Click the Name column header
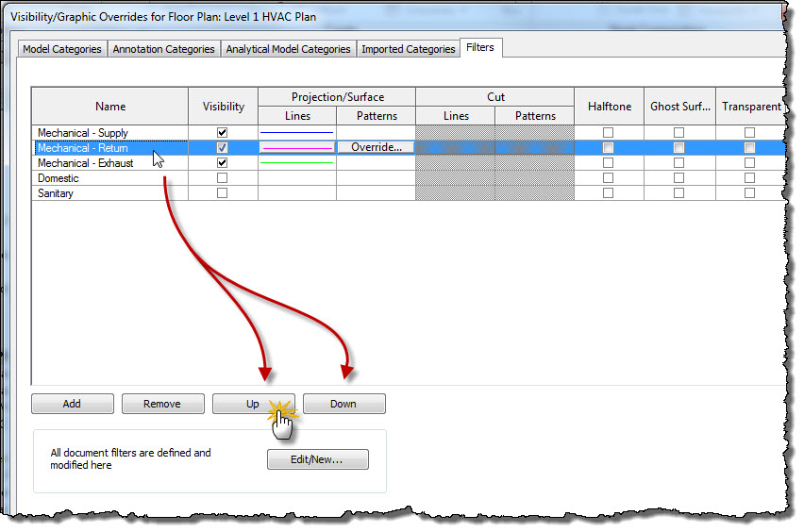This screenshot has height=532, width=804. [110, 106]
